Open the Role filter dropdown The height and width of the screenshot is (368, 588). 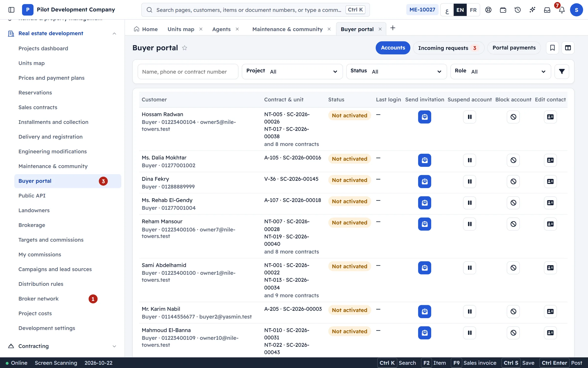pos(501,71)
